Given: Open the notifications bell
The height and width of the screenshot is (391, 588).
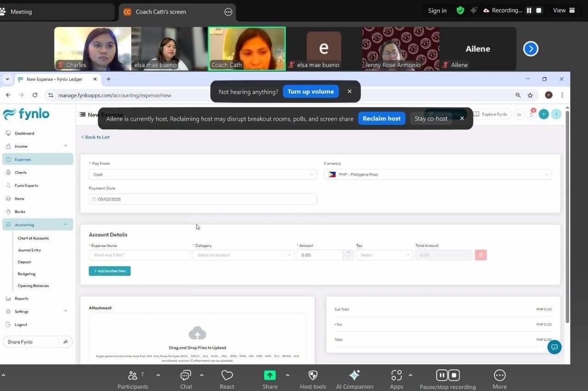Looking at the screenshot, I should tap(531, 114).
